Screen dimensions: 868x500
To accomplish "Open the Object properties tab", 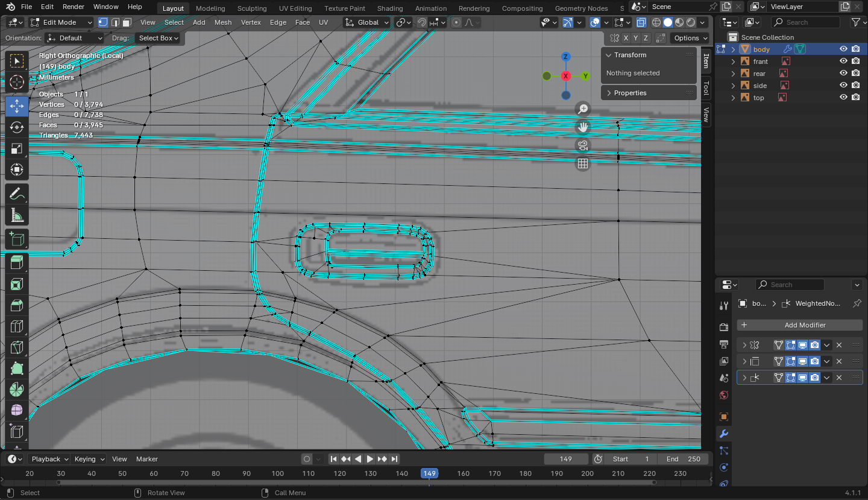I will pos(724,417).
